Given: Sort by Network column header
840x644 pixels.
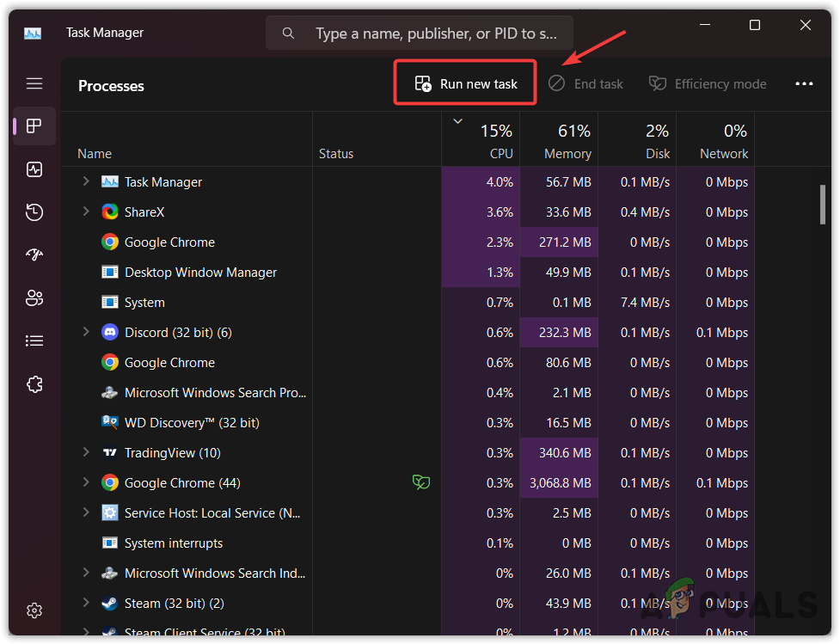Looking at the screenshot, I should pos(715,140).
